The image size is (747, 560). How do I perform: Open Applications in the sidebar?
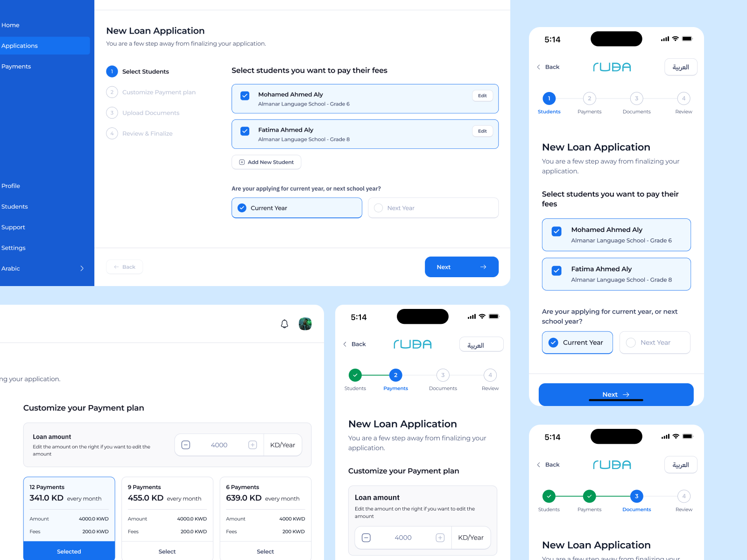[x=45, y=46]
